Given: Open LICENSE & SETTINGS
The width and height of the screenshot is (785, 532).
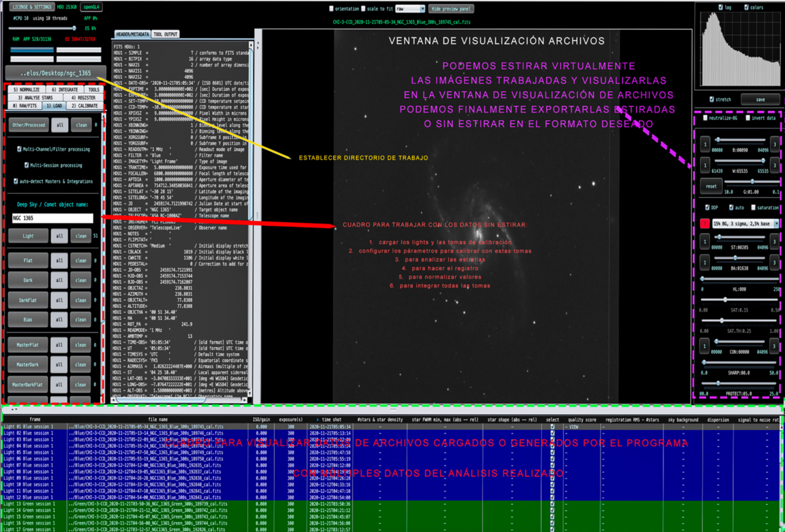Looking at the screenshot, I should [31, 7].
